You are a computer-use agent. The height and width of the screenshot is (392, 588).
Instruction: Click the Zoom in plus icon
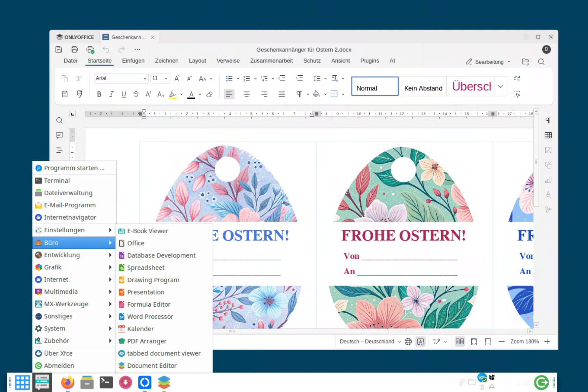tap(547, 342)
